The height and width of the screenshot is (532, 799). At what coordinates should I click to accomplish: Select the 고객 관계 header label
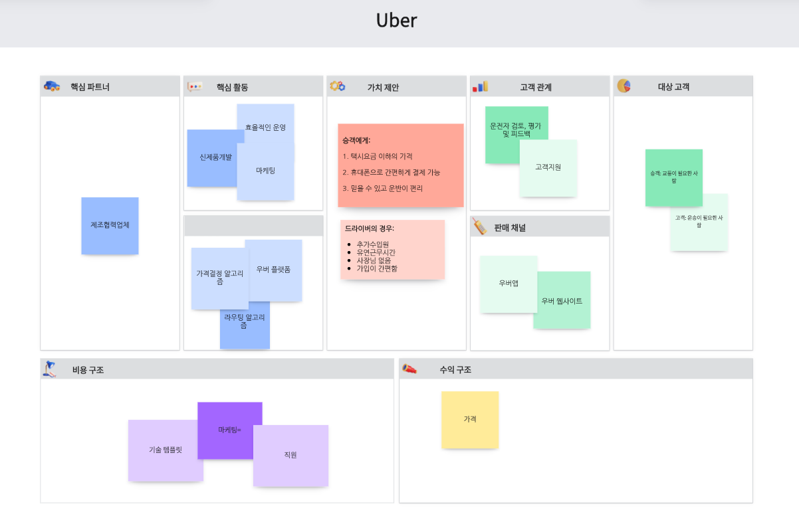pyautogui.click(x=536, y=87)
